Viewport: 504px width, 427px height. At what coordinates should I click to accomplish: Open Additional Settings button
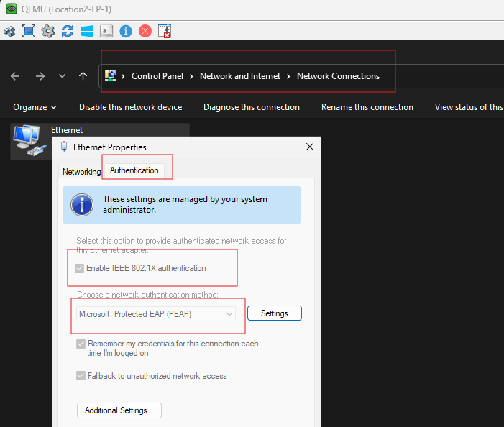tap(119, 410)
